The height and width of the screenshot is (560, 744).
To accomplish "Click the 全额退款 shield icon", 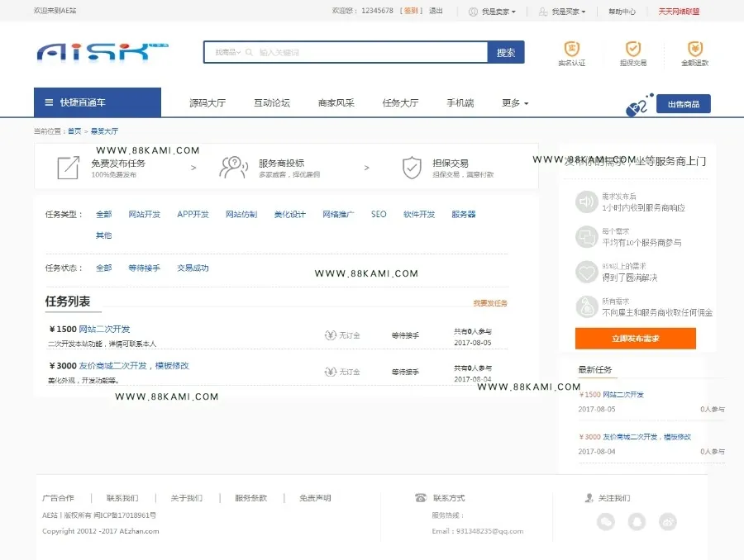I will (694, 49).
